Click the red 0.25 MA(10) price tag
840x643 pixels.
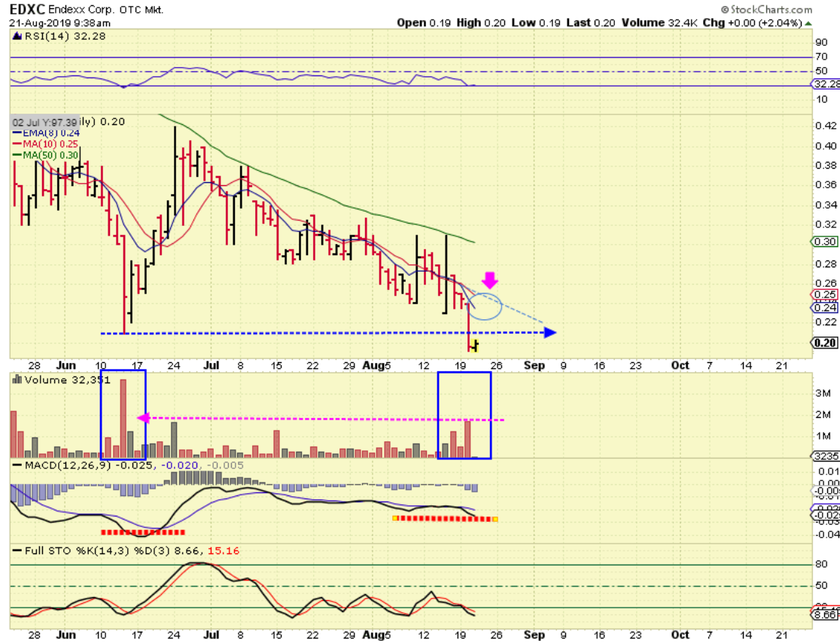pos(824,294)
